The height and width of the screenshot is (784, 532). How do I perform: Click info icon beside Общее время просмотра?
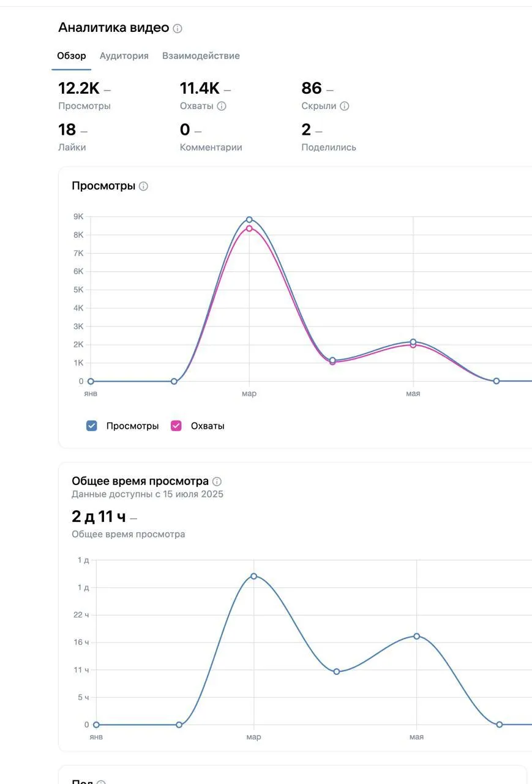coord(217,481)
